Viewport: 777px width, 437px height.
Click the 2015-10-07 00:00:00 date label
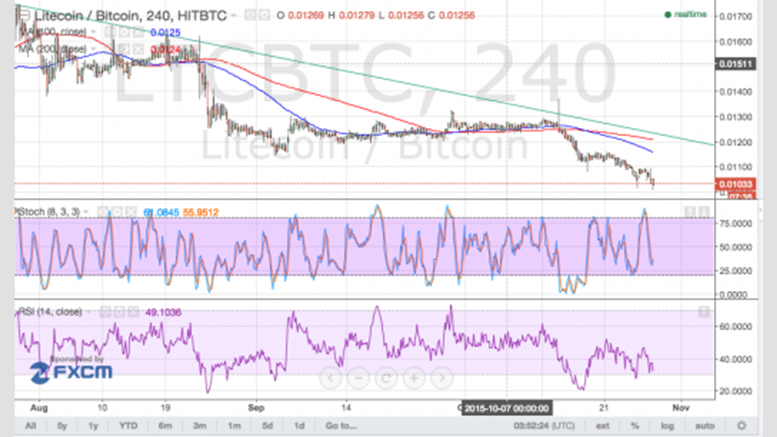[x=506, y=409]
